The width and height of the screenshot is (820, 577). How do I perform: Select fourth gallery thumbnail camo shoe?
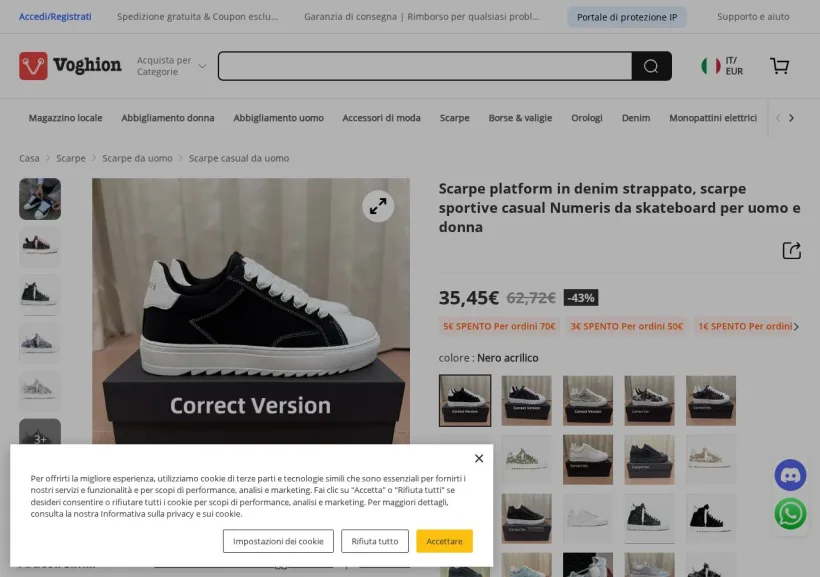click(x=40, y=343)
